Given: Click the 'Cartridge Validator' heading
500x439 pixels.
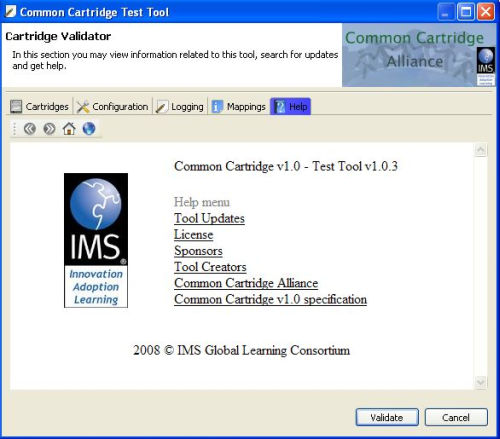Looking at the screenshot, I should [x=58, y=36].
